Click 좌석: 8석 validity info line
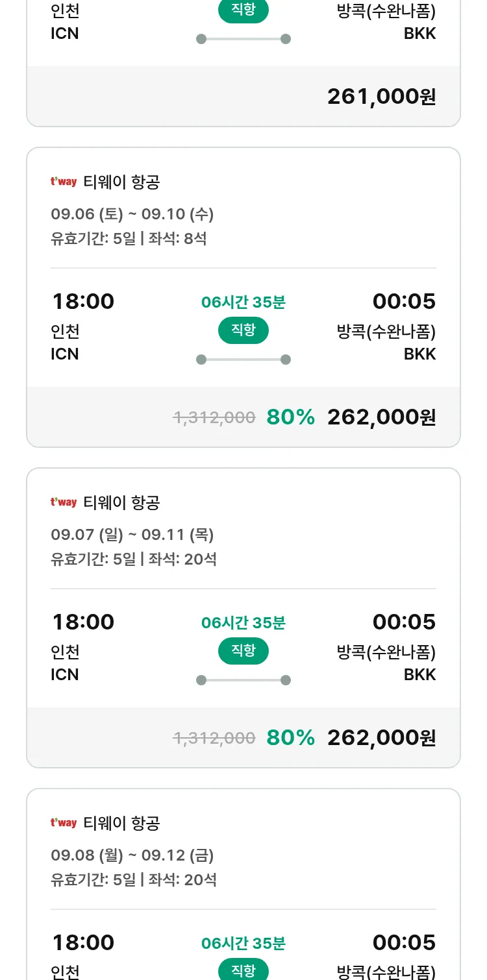Image resolution: width=487 pixels, height=980 pixels. click(x=129, y=239)
